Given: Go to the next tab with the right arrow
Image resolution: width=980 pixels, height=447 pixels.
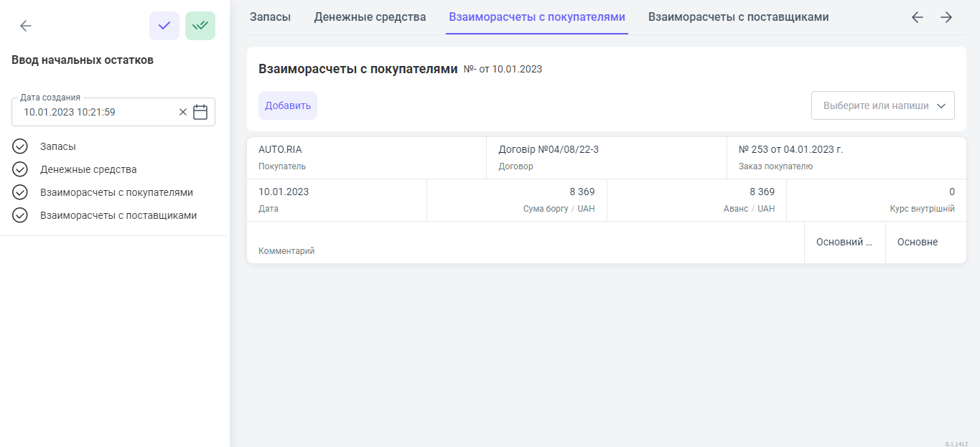Looking at the screenshot, I should pyautogui.click(x=946, y=17).
